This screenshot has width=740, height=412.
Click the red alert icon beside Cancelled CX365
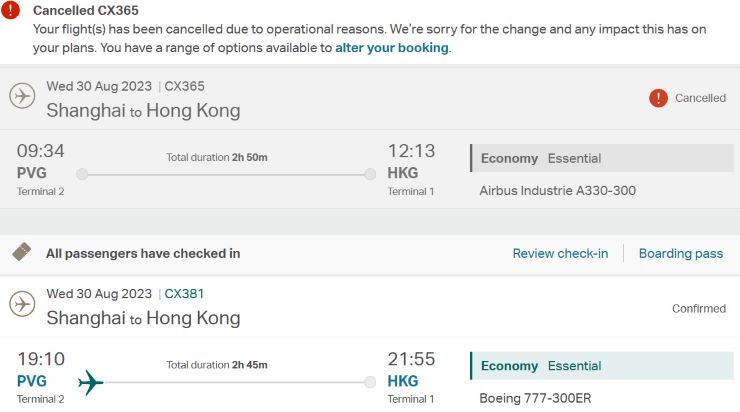(x=10, y=9)
